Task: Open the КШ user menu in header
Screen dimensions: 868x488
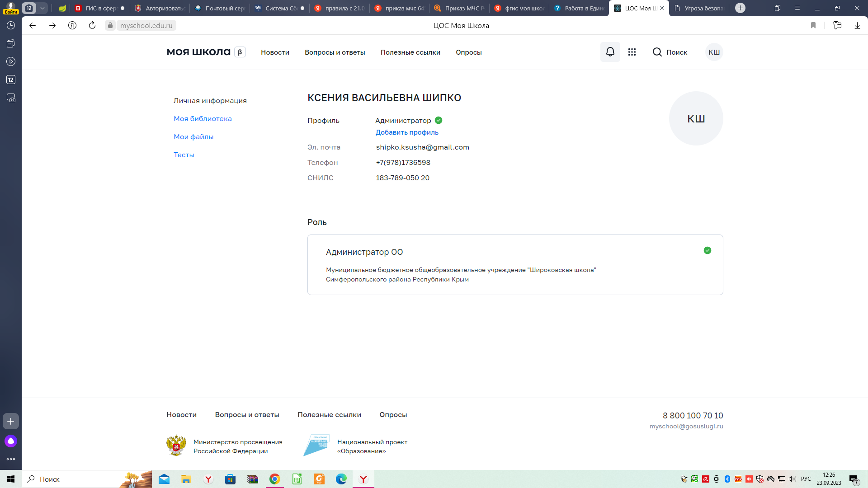Action: click(714, 52)
